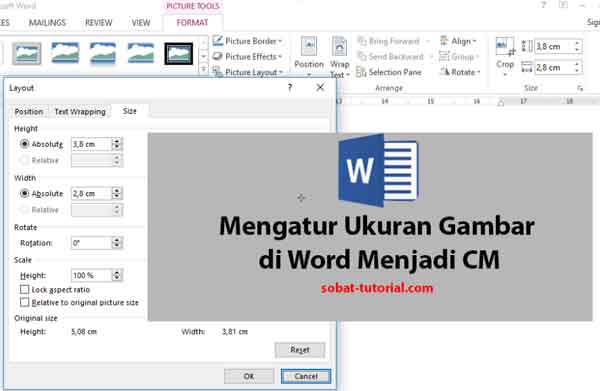Open the Selection Pane
The image size is (600, 391).
[x=388, y=72]
